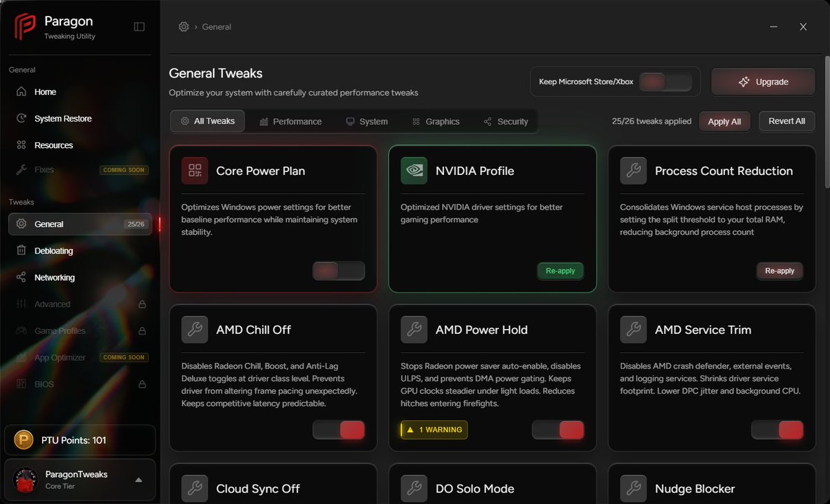This screenshot has height=504, width=830.
Task: Expand the ParagonTweaks account menu arrow
Action: point(138,480)
